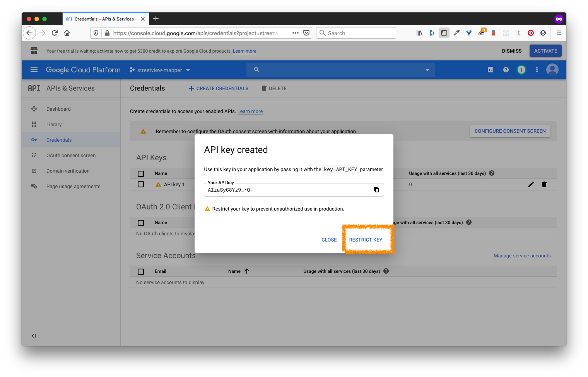Open the notifications badge icon

(x=521, y=70)
